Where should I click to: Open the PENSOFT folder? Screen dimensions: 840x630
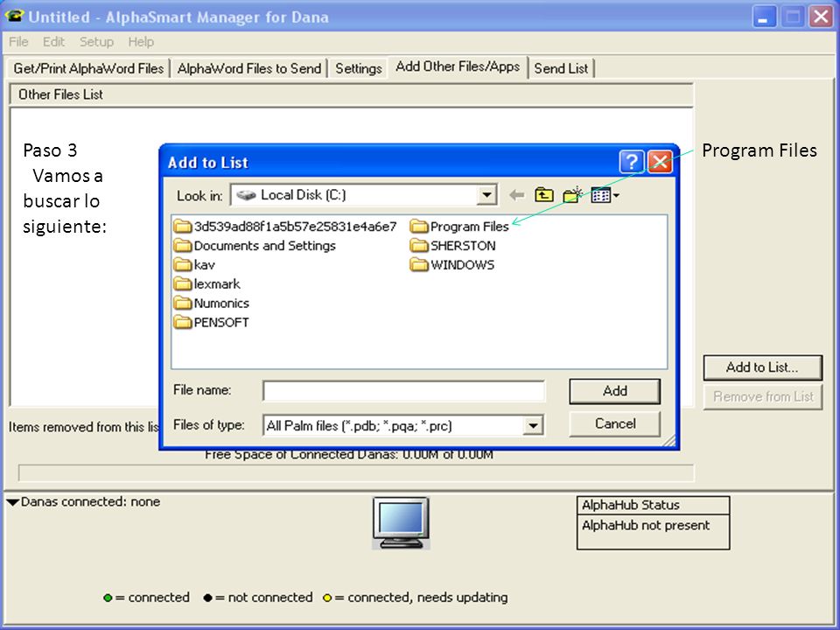point(212,323)
